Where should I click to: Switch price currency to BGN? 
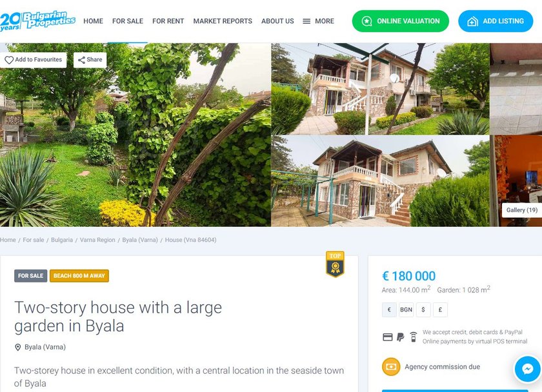[x=406, y=310]
